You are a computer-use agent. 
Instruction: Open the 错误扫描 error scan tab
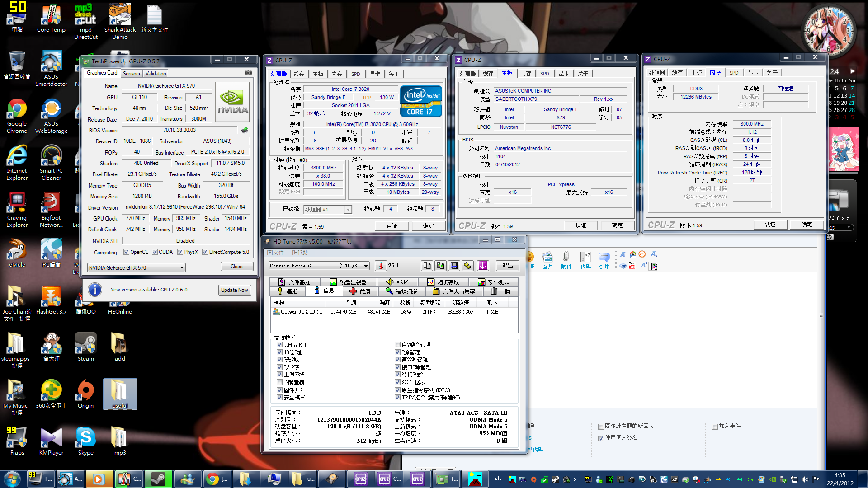pyautogui.click(x=401, y=291)
